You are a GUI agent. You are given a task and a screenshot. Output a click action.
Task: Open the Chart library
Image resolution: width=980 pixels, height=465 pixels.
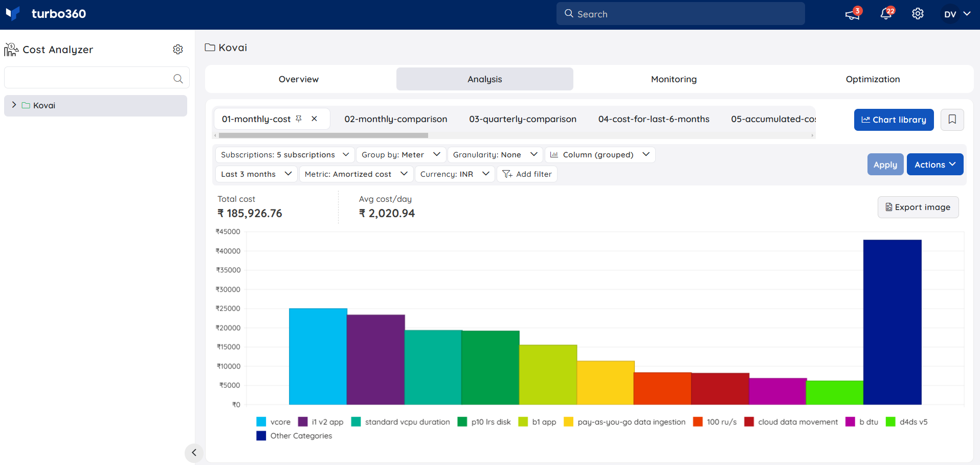(x=894, y=120)
